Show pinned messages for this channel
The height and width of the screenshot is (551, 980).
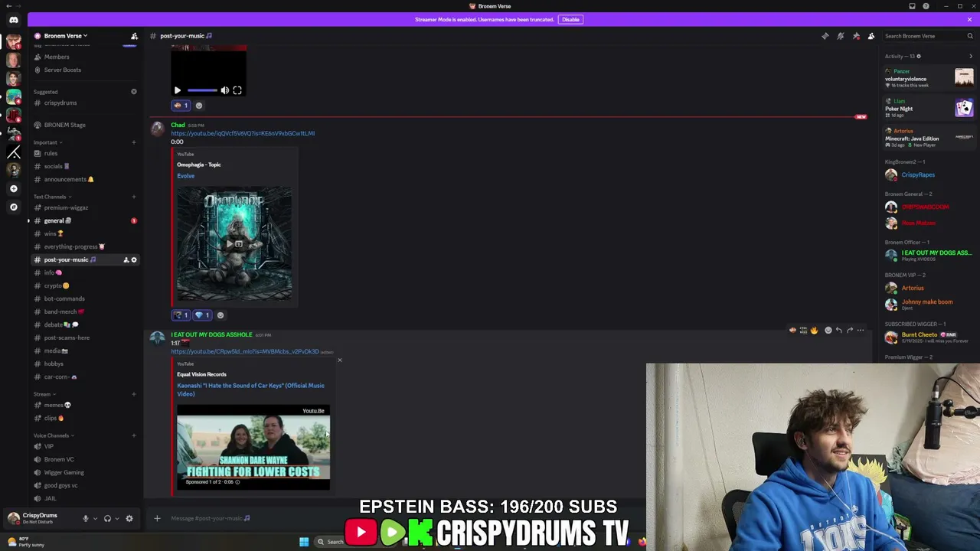(856, 36)
